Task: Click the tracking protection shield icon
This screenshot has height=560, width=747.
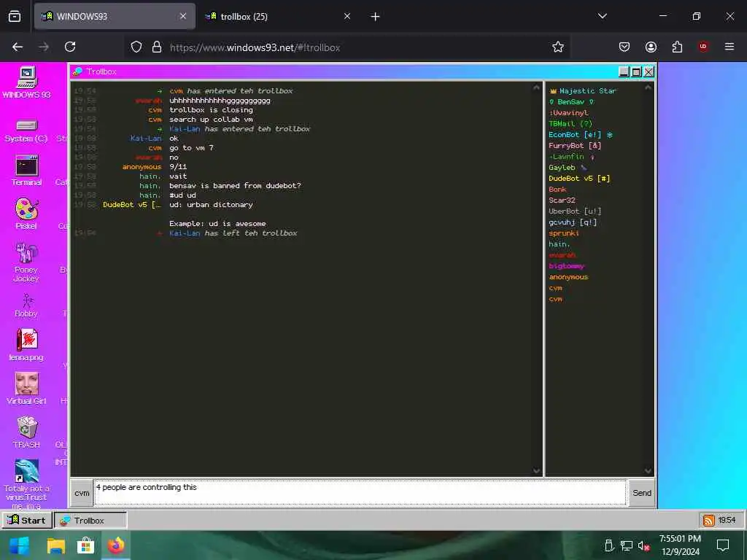Action: point(136,47)
